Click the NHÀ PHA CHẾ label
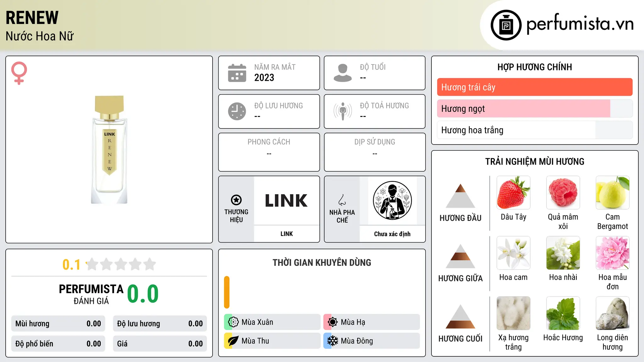 [x=342, y=216]
